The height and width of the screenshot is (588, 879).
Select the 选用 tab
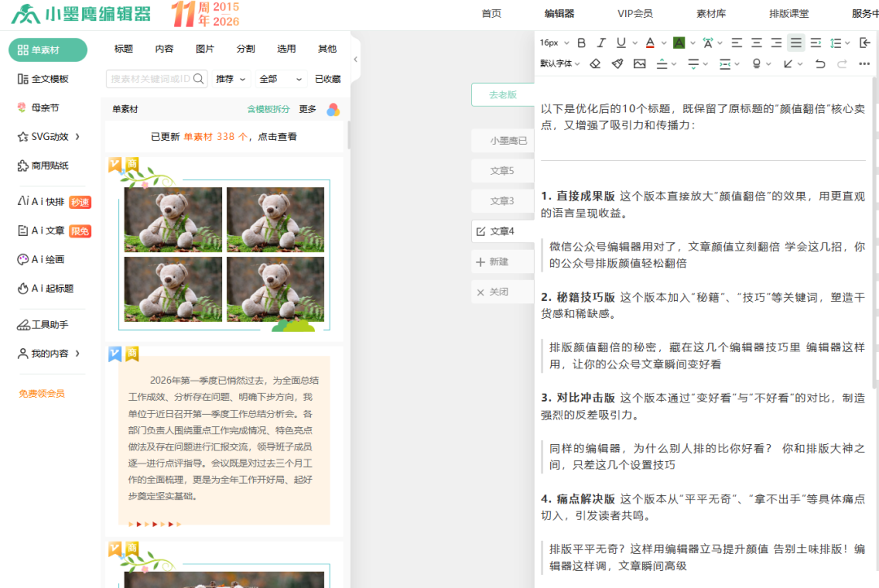[286, 49]
